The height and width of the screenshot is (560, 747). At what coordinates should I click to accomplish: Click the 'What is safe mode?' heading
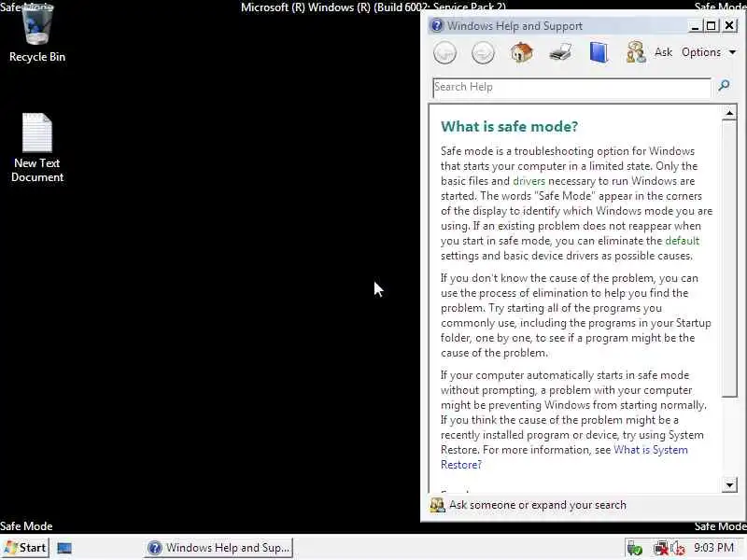(x=509, y=127)
